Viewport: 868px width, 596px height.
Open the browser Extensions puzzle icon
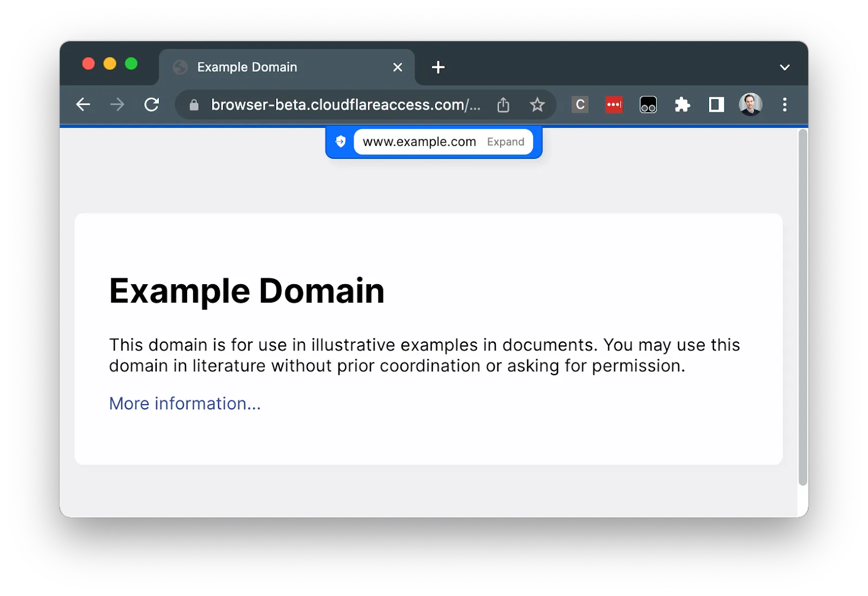(x=682, y=105)
